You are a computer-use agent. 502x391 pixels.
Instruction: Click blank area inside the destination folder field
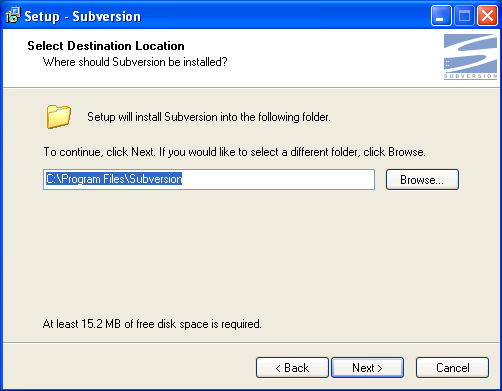[x=278, y=179]
